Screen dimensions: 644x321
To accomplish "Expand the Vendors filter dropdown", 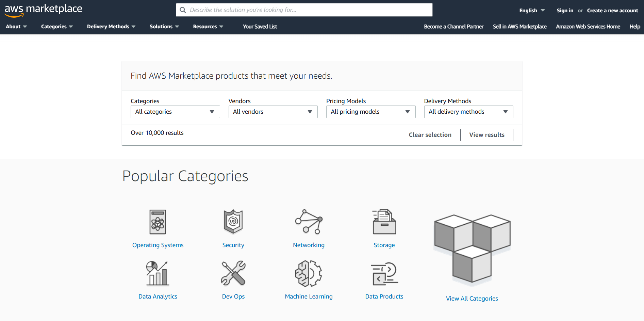I will (x=273, y=112).
